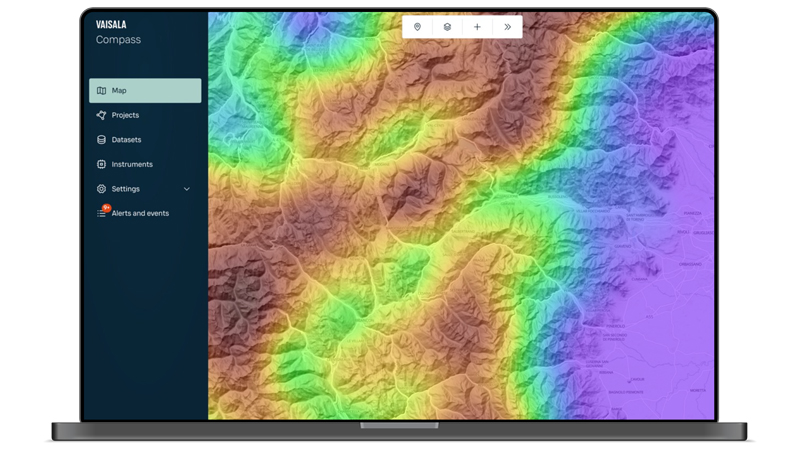Click the plus icon in map toolbar
This screenshot has width=800, height=450.
(x=477, y=27)
